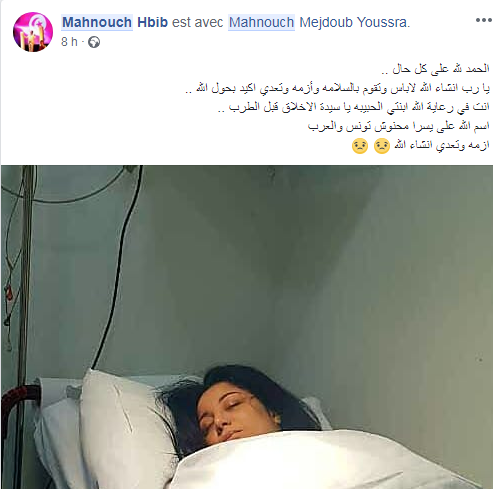
Task: Click the white blanket in the photo
Action: tap(327, 462)
